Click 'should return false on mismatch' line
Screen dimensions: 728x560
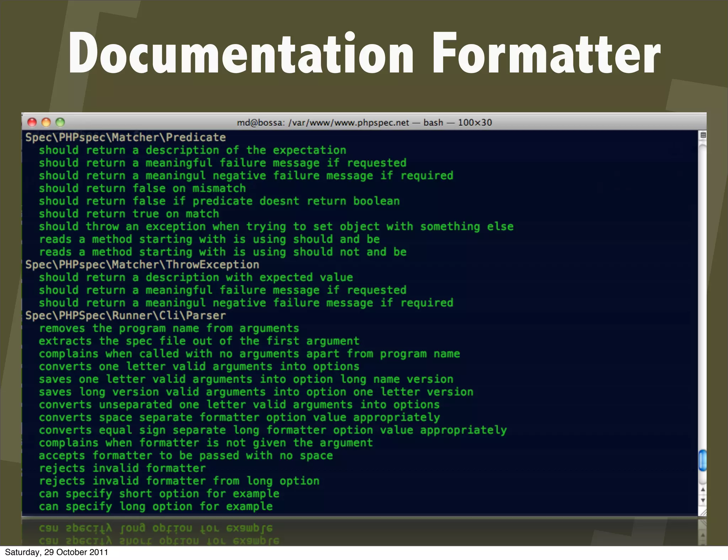[x=142, y=188]
